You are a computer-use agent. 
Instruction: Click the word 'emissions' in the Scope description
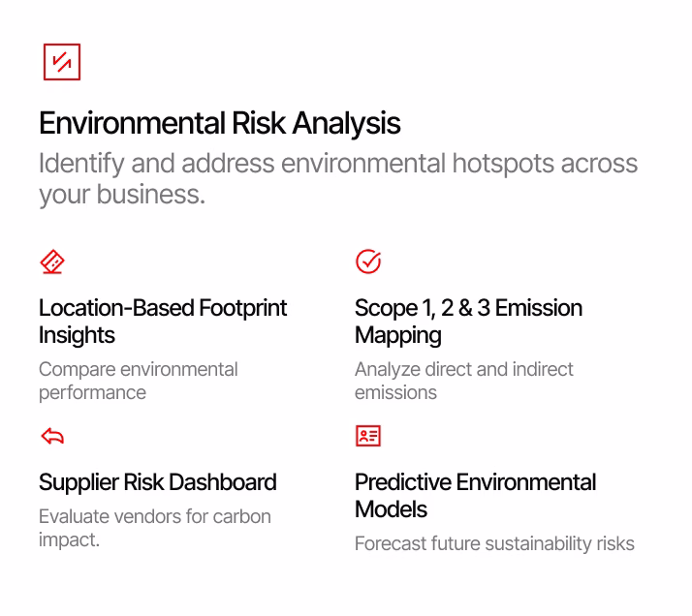point(395,392)
